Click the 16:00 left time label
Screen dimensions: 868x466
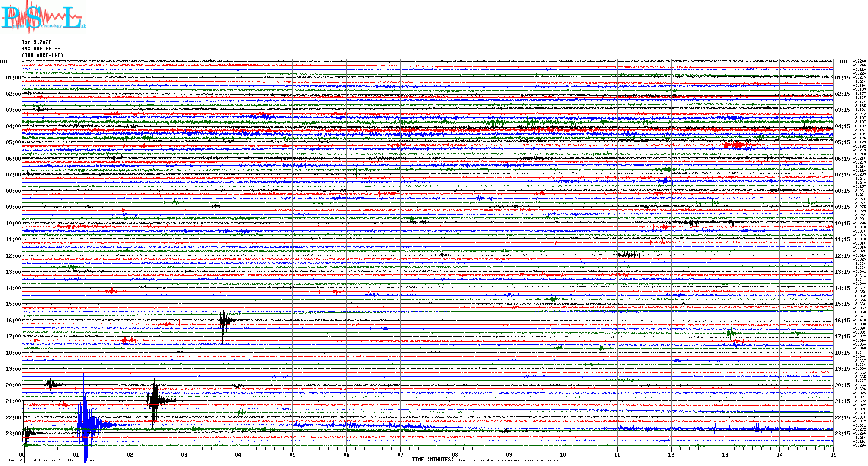(13, 321)
